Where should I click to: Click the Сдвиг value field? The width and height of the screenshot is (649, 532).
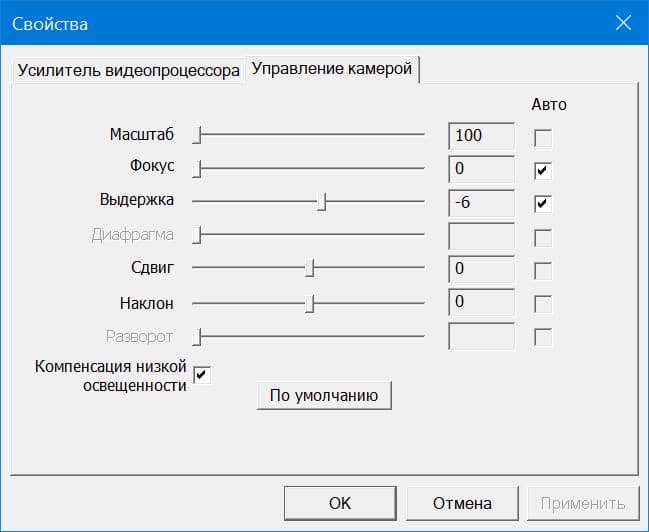482,269
